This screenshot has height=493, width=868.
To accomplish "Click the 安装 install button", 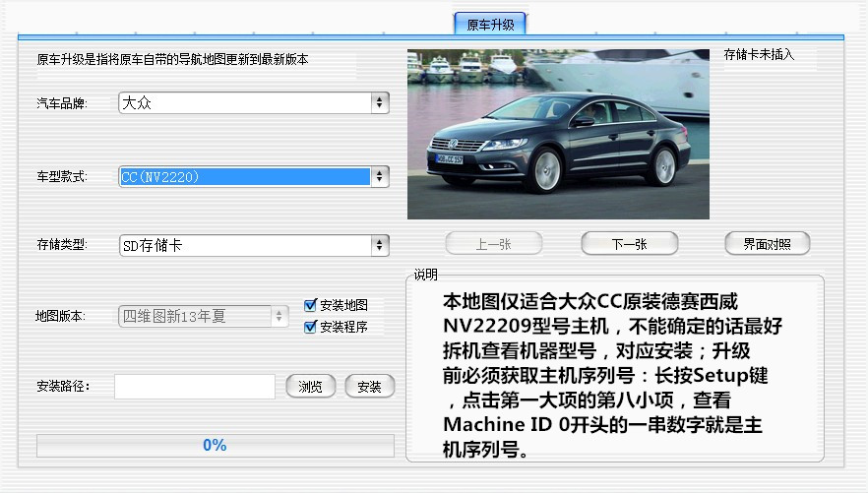I will 369,386.
